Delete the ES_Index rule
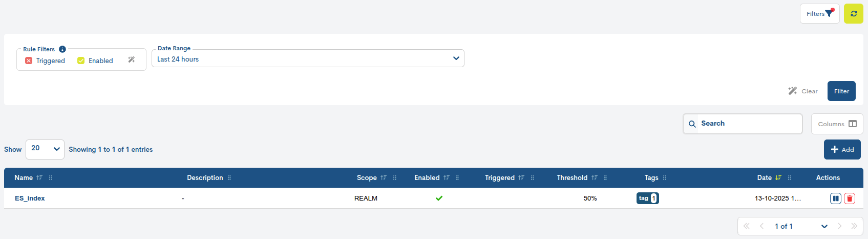 pyautogui.click(x=850, y=198)
